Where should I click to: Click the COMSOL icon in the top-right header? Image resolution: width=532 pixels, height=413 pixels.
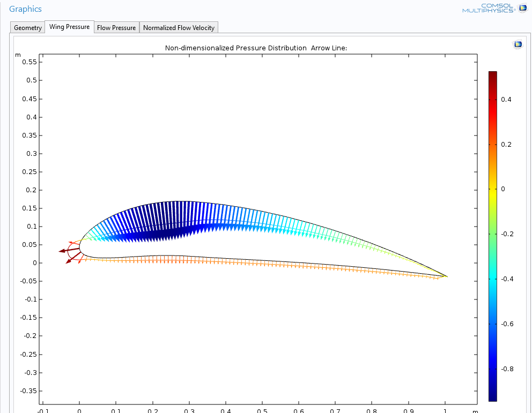click(x=523, y=8)
